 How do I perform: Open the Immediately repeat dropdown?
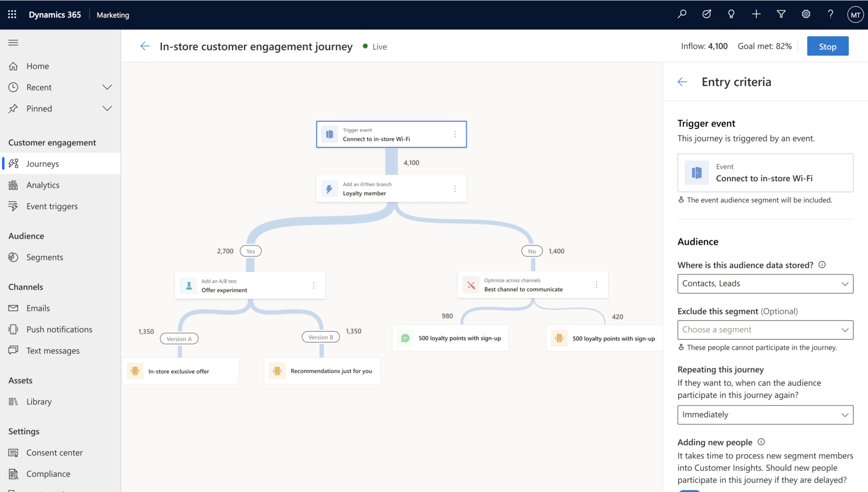pyautogui.click(x=765, y=415)
